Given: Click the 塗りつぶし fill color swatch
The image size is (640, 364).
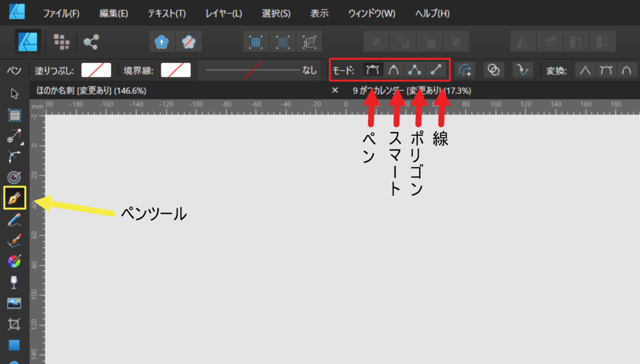Looking at the screenshot, I should tap(98, 70).
